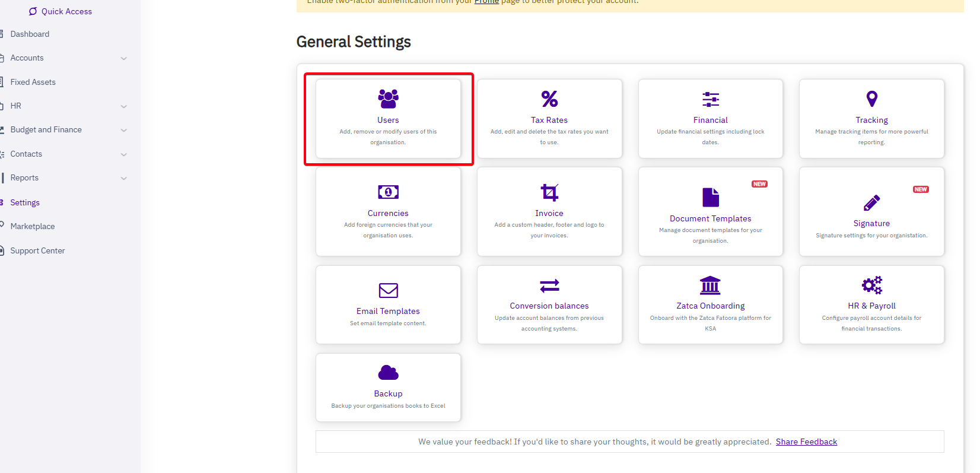Select the Tracking location pin icon
The image size is (980, 473).
[871, 99]
